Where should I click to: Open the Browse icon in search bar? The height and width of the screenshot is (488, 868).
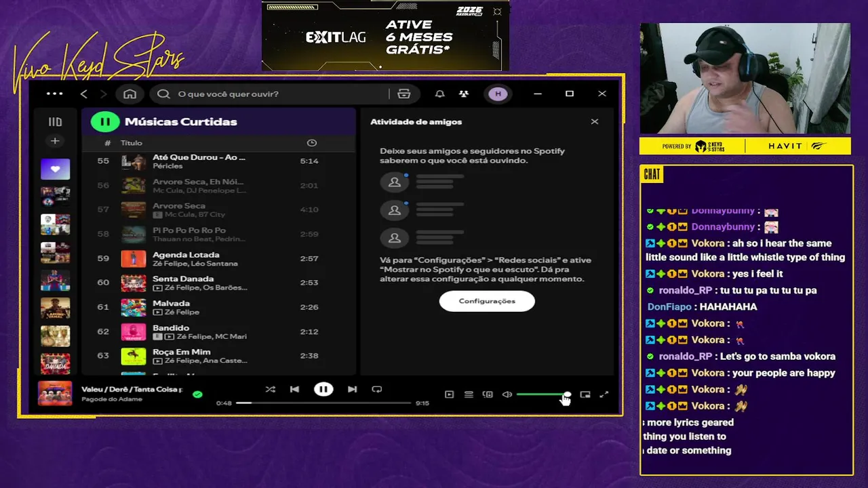404,94
